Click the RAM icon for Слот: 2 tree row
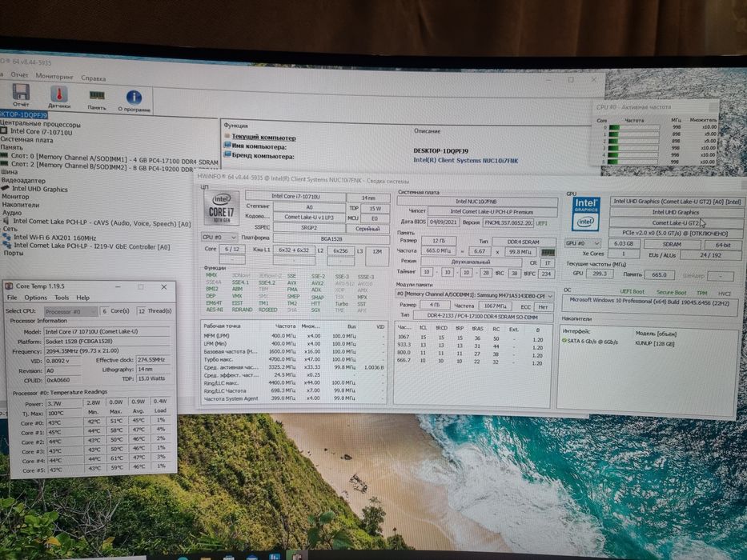Viewport: 747px width, 560px height. [x=5, y=163]
